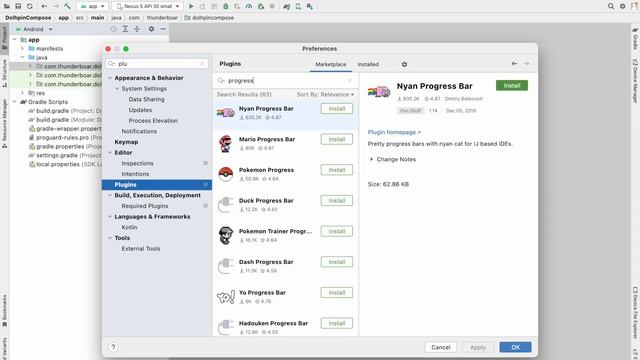Collapse the Tools settings group arrow
The image size is (640, 360).
(110, 238)
